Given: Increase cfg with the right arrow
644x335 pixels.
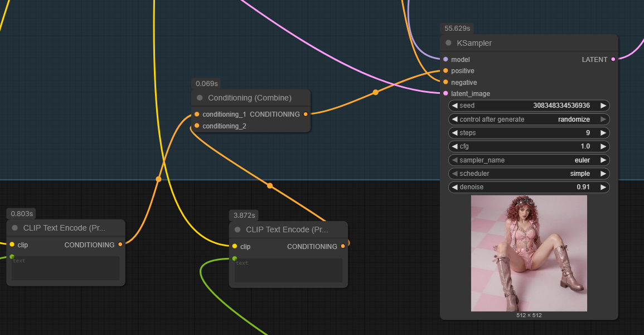Looking at the screenshot, I should pyautogui.click(x=603, y=146).
